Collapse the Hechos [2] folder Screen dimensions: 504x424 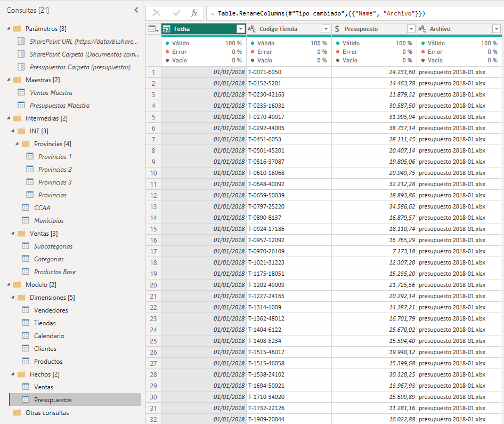(x=13, y=374)
